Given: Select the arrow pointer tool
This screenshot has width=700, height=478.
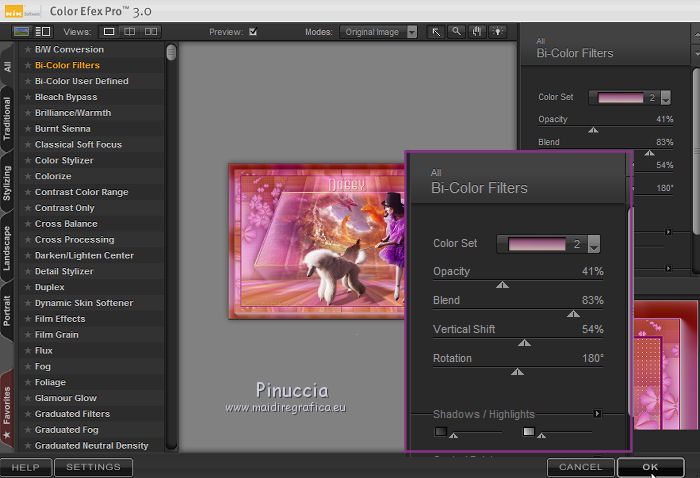Looking at the screenshot, I should (x=436, y=32).
